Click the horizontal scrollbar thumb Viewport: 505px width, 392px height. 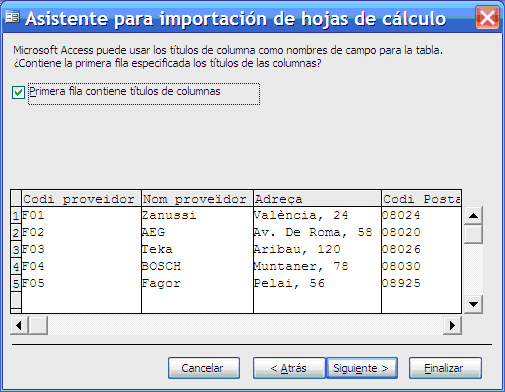[x=38, y=325]
